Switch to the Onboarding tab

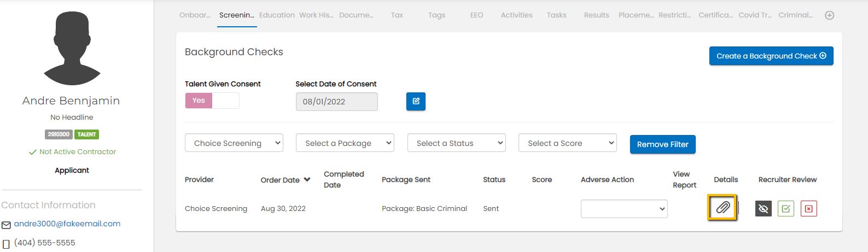195,15
